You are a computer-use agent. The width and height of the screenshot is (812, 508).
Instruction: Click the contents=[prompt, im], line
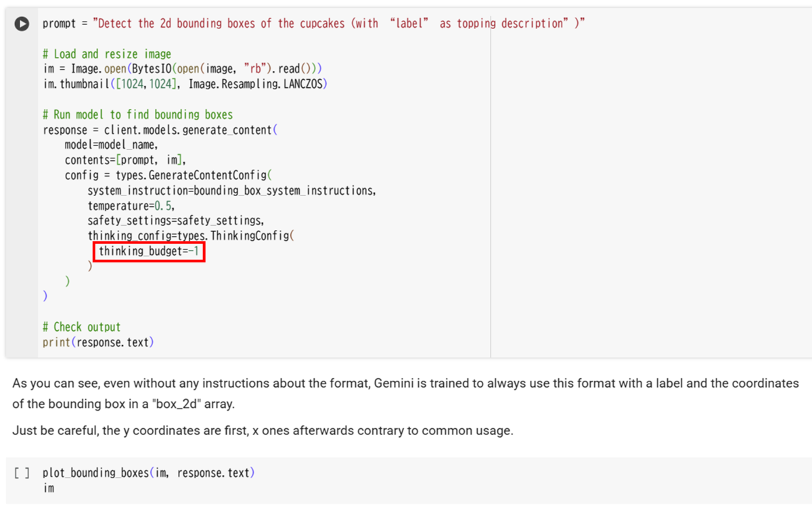[x=125, y=160]
